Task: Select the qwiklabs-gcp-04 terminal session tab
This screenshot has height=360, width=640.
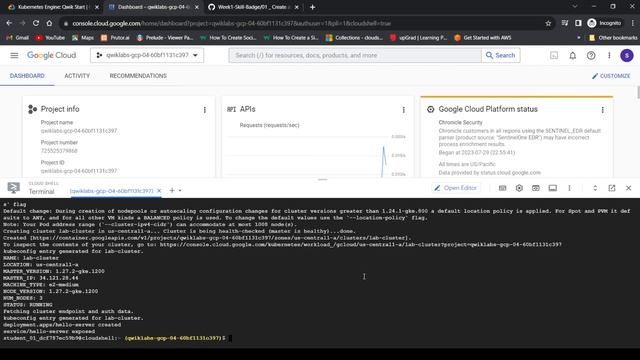Action: click(111, 191)
